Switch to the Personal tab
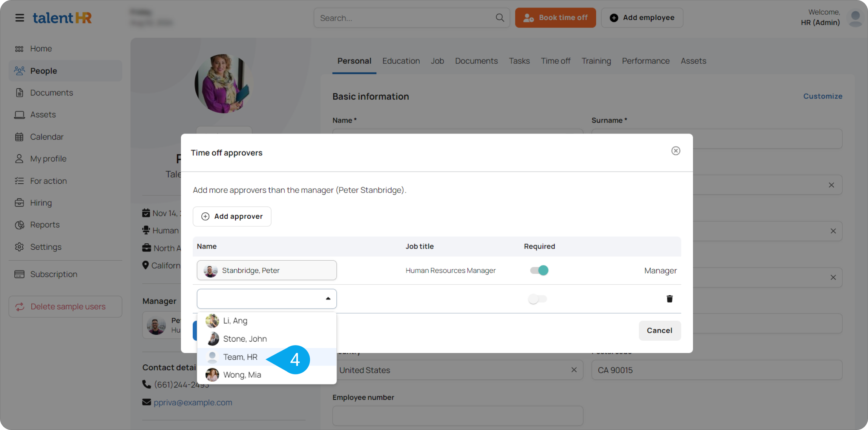Screen dimensions: 868x430 (354, 61)
